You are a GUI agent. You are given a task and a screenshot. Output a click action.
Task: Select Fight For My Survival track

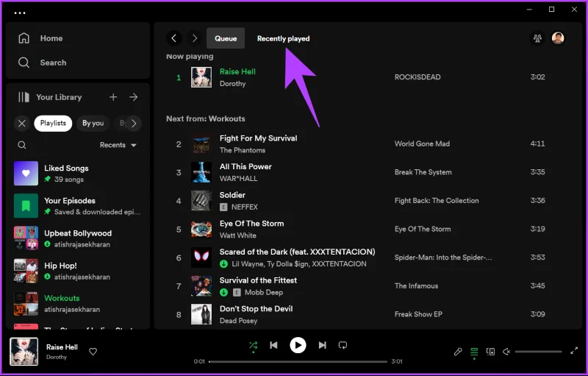click(x=258, y=138)
